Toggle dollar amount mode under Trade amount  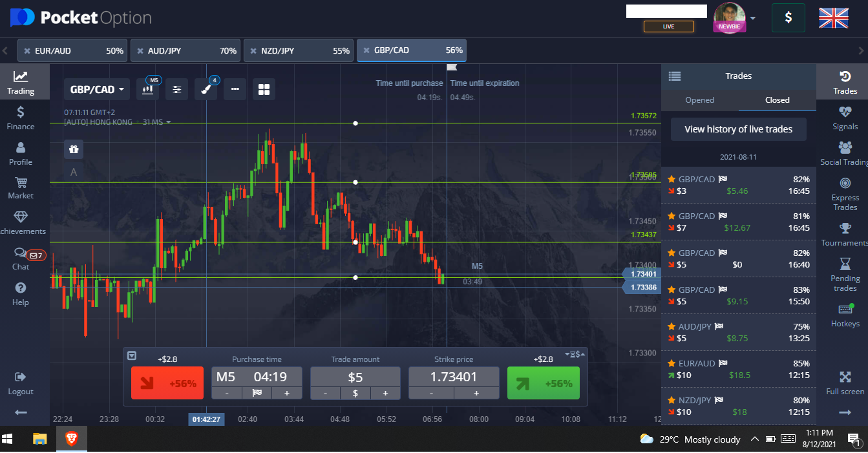(355, 393)
